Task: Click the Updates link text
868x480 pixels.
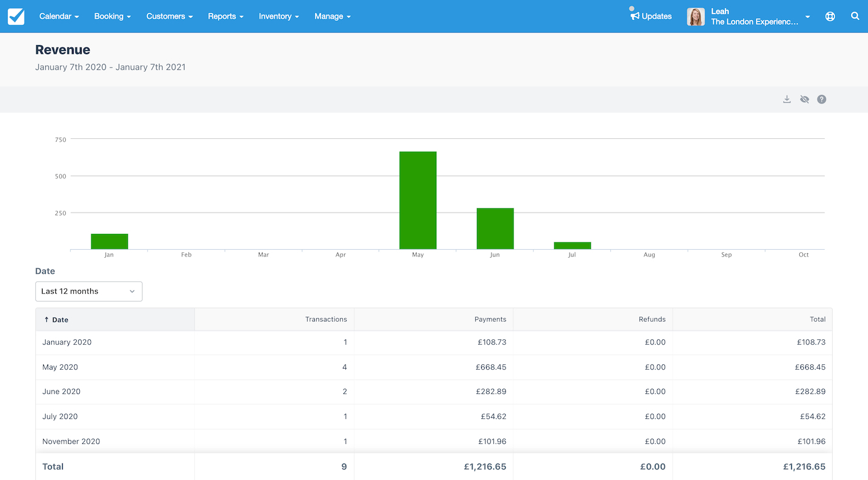Action: point(657,16)
